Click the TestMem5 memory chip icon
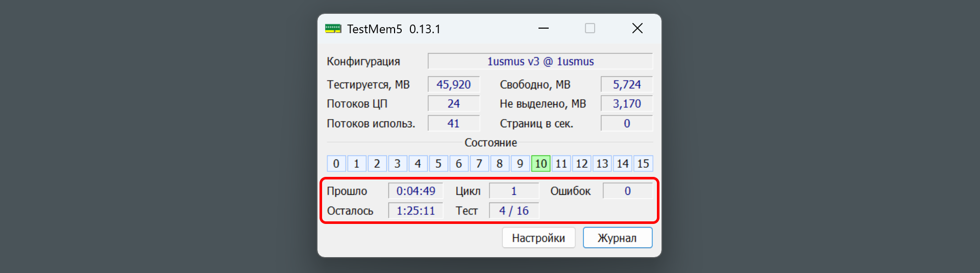Viewport: 980px width, 273px height. point(333,29)
